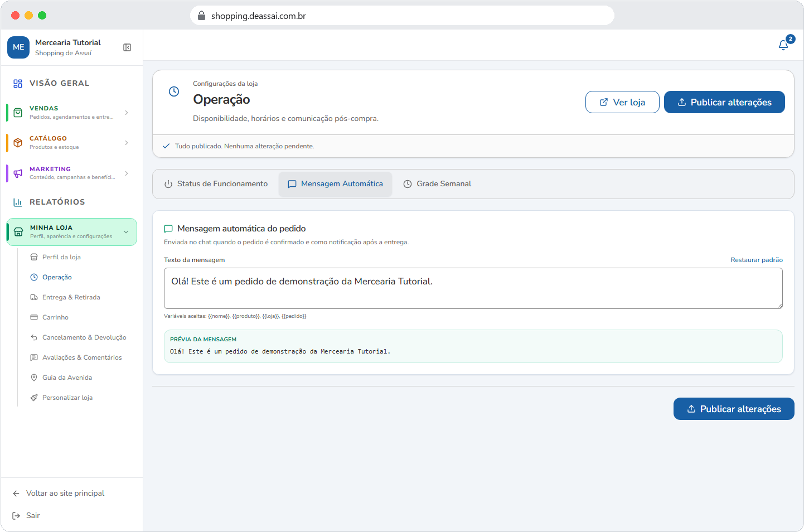804x532 pixels.
Task: Expand the Marketing section chevron
Action: 127,173
